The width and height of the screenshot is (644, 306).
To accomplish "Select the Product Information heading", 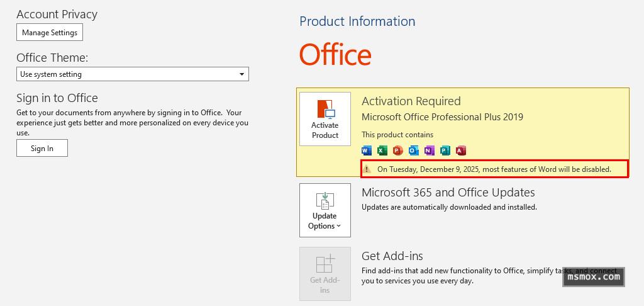I will point(357,21).
